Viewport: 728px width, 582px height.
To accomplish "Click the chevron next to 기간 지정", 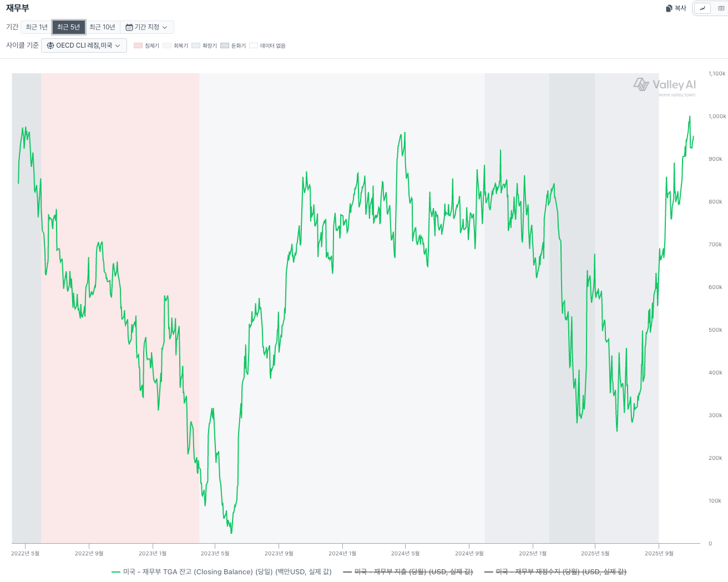I will click(165, 27).
